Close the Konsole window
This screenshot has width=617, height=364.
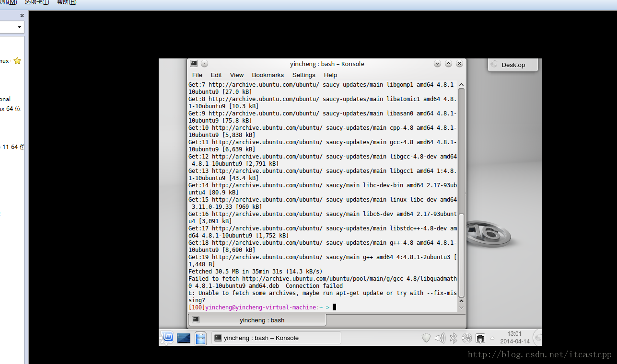(x=459, y=64)
